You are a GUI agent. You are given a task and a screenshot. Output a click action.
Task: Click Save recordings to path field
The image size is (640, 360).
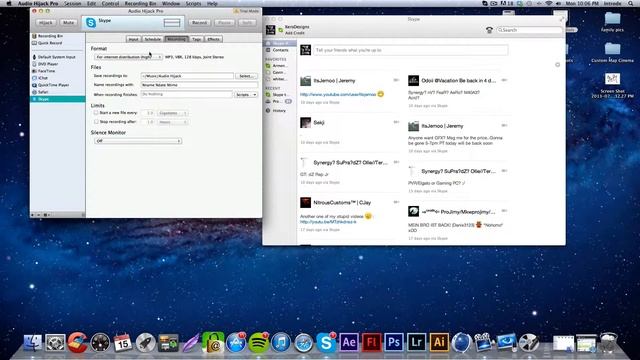point(187,76)
